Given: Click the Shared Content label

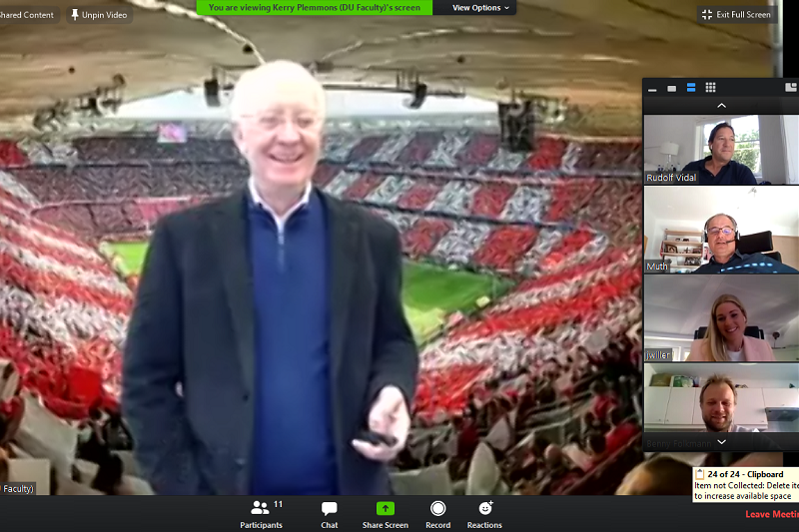Looking at the screenshot, I should click(x=27, y=15).
